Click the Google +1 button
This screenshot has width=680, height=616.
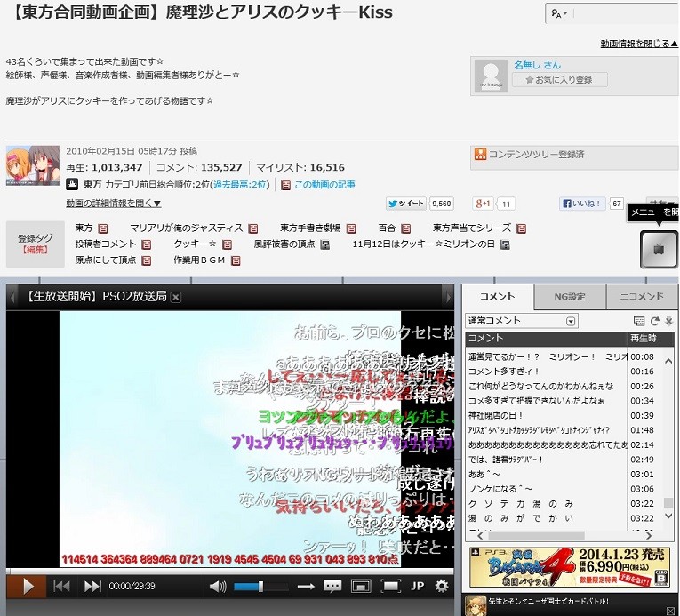pos(483,204)
